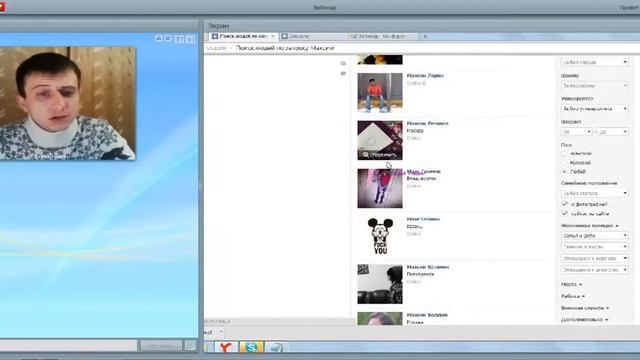The height and width of the screenshot is (360, 640).
Task: Expand the 'Дополнительно' filter section
Action: pos(584,319)
